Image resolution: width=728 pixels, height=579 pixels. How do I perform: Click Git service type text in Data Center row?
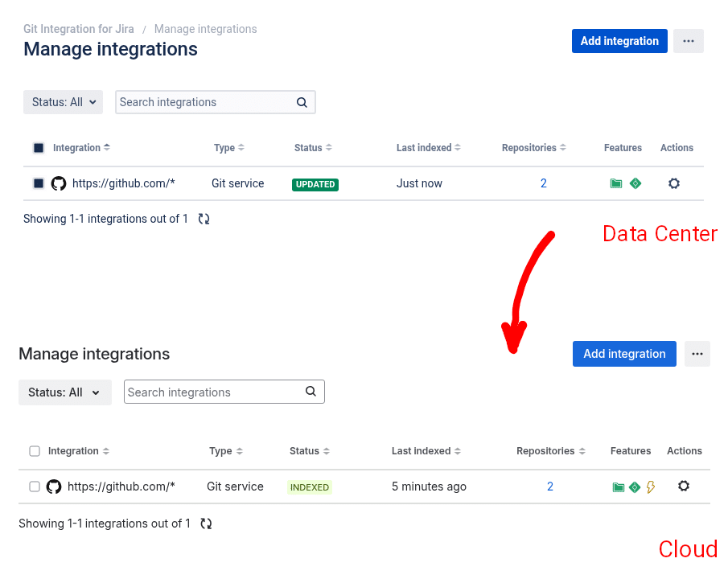coord(238,183)
